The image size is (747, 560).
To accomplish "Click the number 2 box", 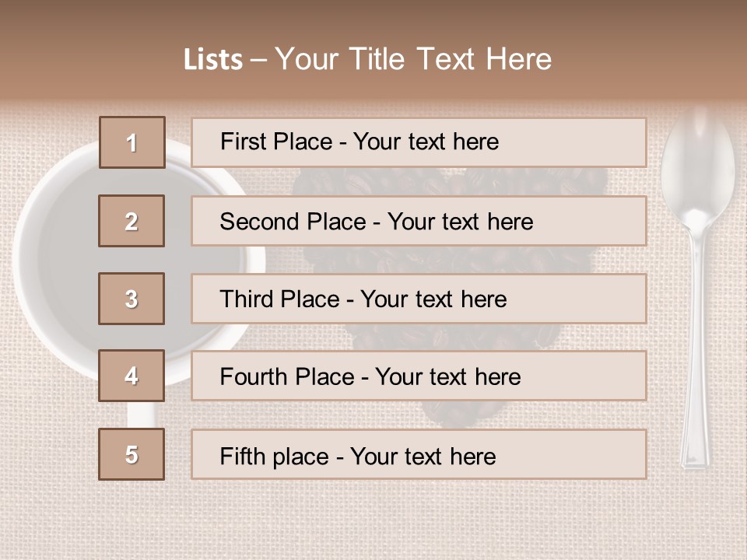I will pyautogui.click(x=132, y=221).
